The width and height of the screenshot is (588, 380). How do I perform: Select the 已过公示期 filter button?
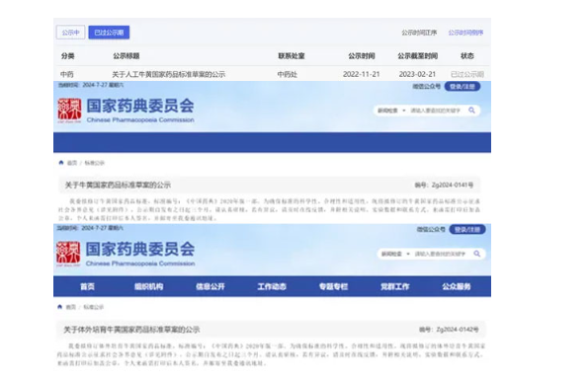(109, 33)
